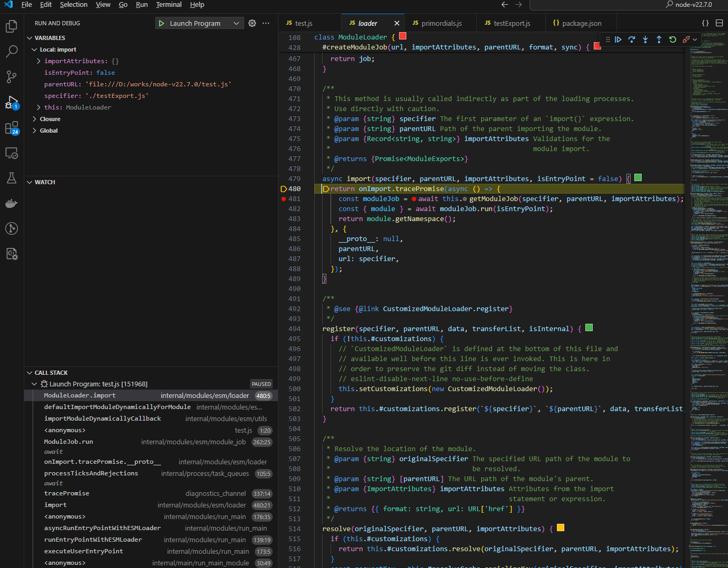The width and height of the screenshot is (728, 568).
Task: Open the Extensions view
Action: click(x=12, y=128)
